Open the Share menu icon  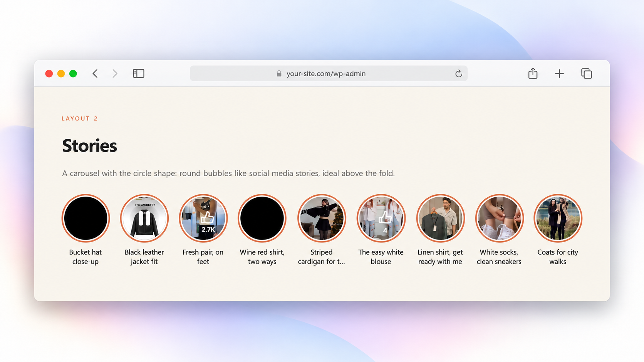(533, 73)
